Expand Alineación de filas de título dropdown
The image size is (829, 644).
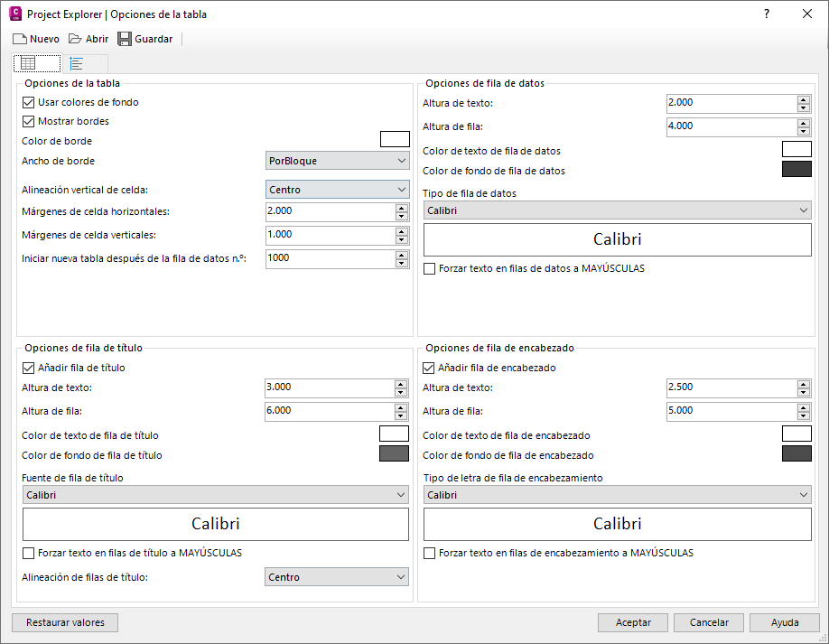pyautogui.click(x=338, y=577)
